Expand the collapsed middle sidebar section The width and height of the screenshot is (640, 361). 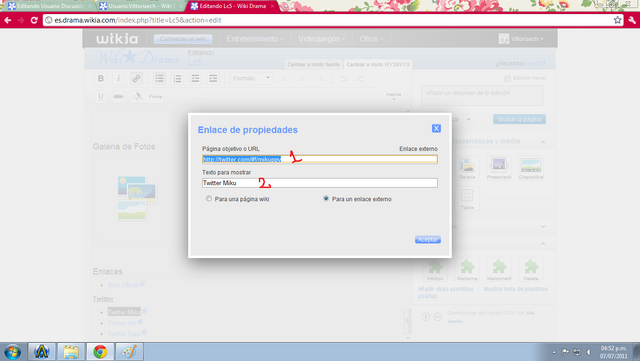[543, 227]
